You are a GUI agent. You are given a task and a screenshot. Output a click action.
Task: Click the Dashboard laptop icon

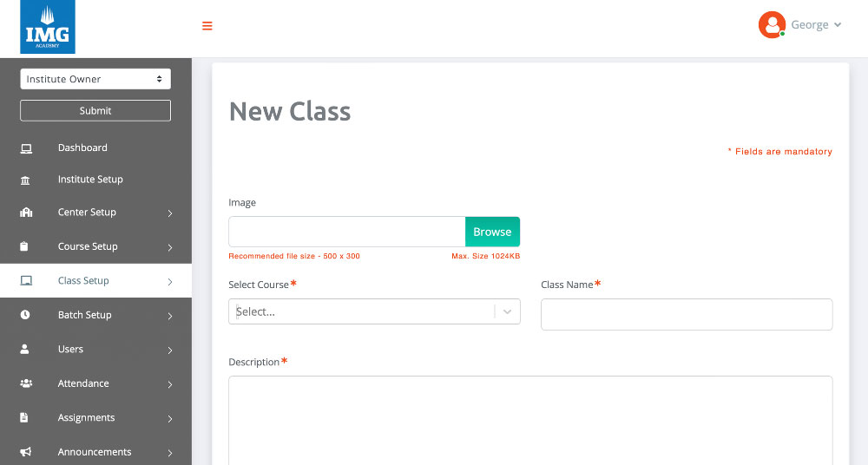click(26, 148)
